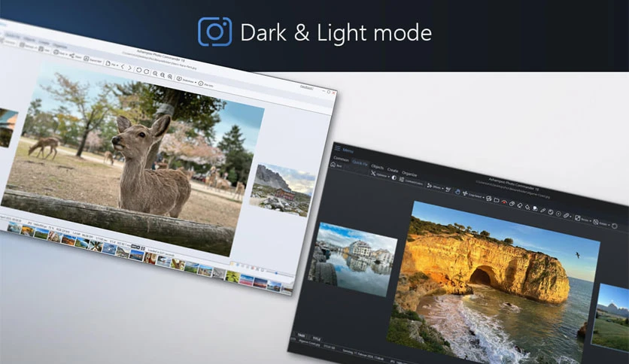
Task: Select the hand pan tool in dark window
Action: click(457, 192)
